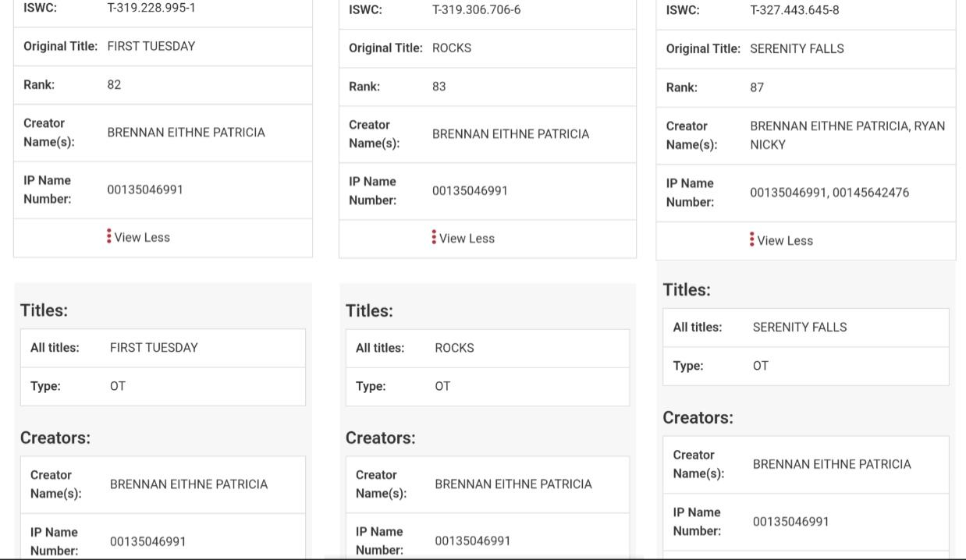Click All titles value ROCKS

click(454, 348)
